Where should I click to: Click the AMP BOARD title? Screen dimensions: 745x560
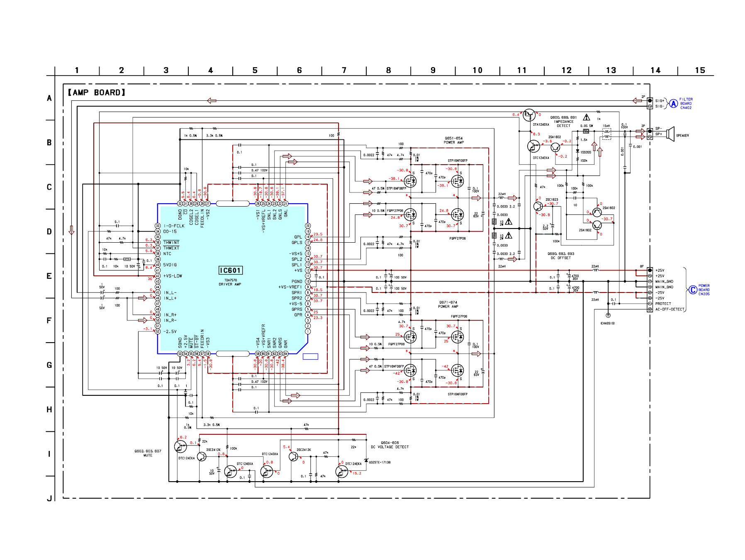click(x=96, y=93)
